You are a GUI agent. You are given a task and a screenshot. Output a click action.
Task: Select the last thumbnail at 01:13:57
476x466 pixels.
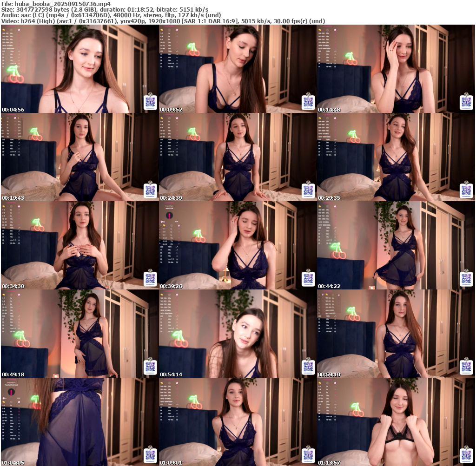click(396, 422)
